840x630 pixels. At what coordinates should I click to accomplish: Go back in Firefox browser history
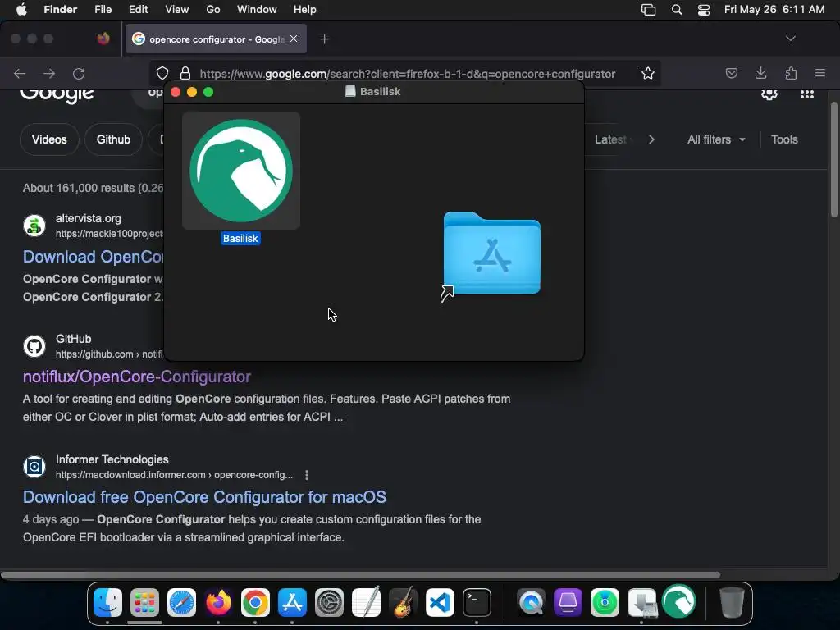(x=20, y=73)
